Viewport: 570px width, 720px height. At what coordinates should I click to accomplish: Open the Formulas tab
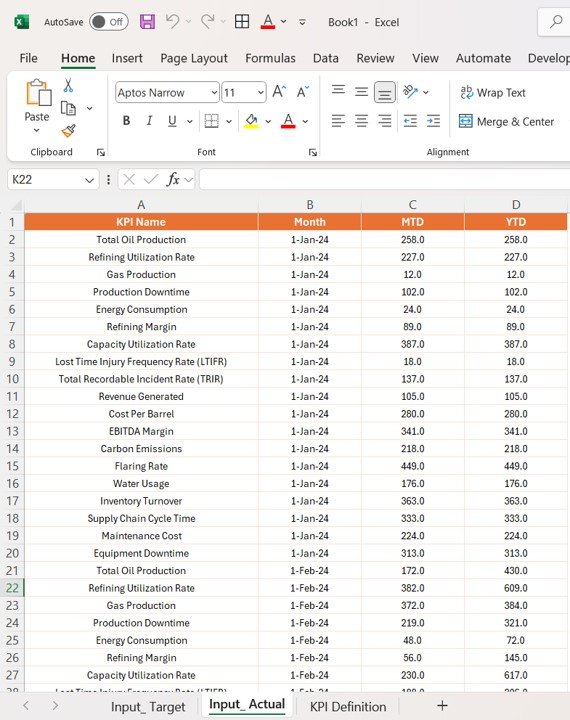tap(270, 58)
